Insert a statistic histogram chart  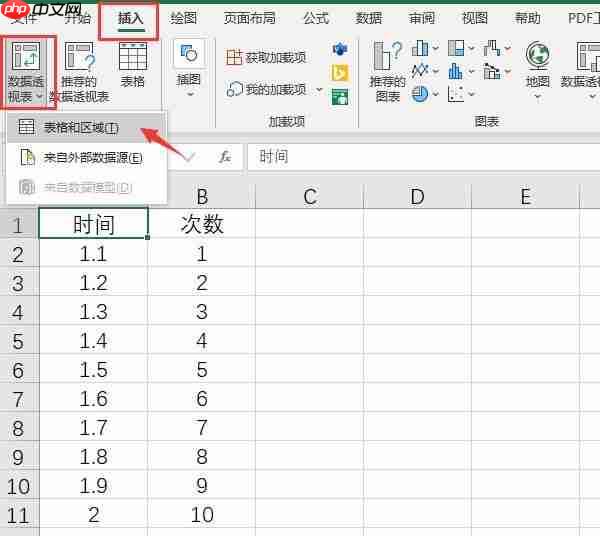[x=455, y=71]
